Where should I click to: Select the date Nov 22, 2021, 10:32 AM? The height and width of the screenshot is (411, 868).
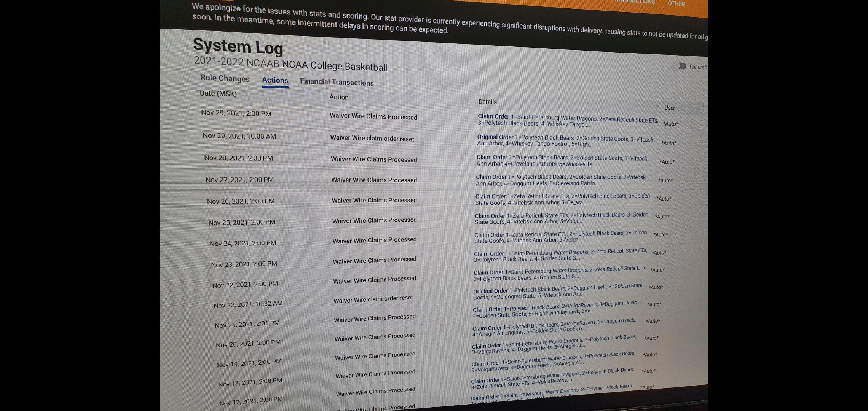click(248, 304)
